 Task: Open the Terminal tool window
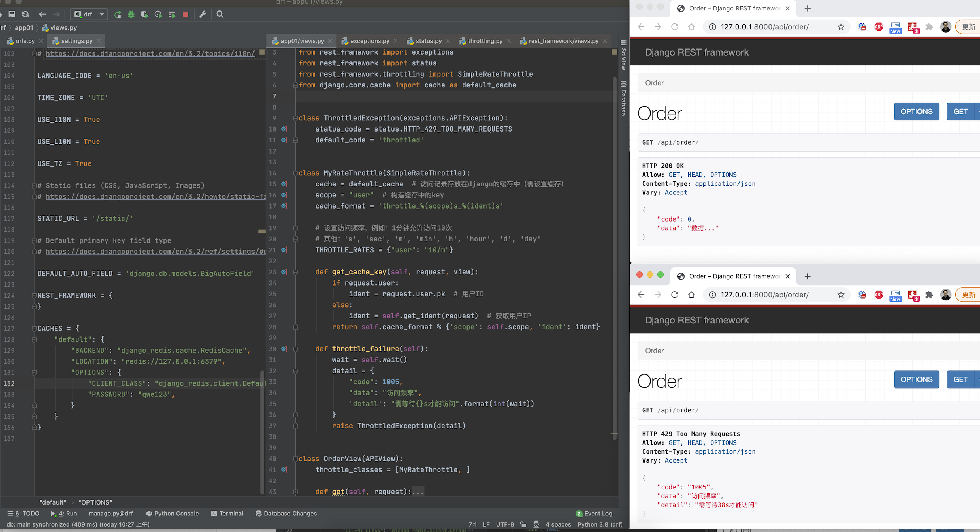tap(227, 513)
